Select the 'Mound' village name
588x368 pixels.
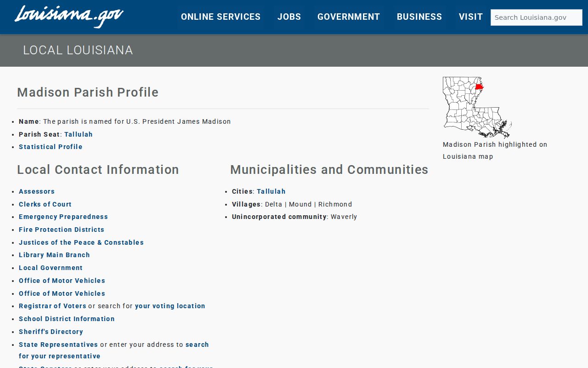point(300,204)
